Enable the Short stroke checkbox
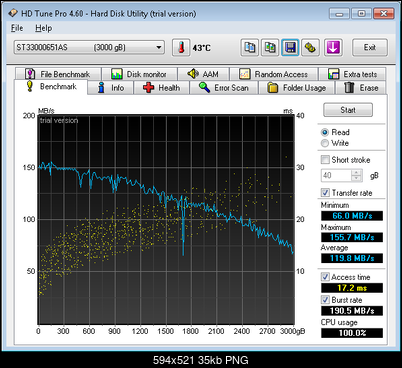The image size is (402, 368). [325, 160]
